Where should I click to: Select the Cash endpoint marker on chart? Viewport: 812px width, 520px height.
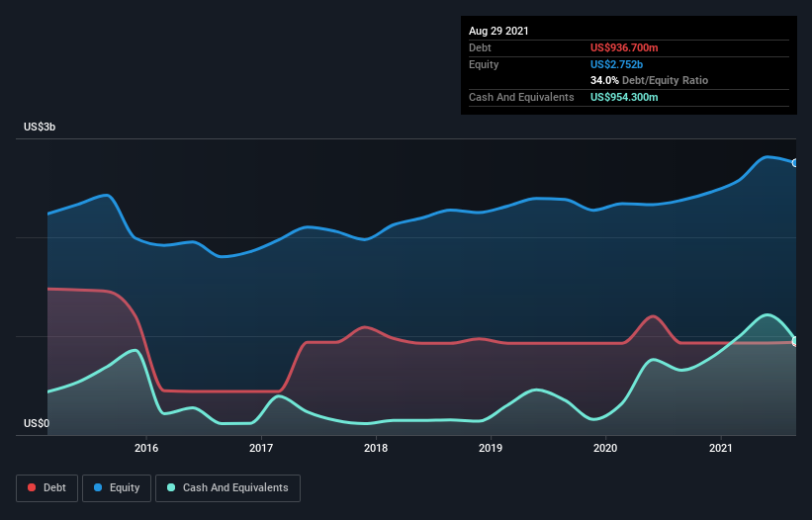pos(795,341)
